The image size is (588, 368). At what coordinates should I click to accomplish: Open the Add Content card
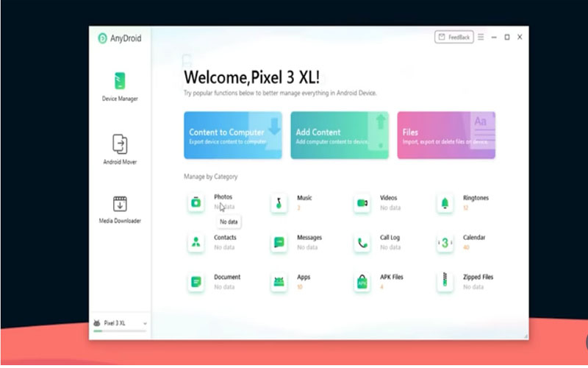340,135
